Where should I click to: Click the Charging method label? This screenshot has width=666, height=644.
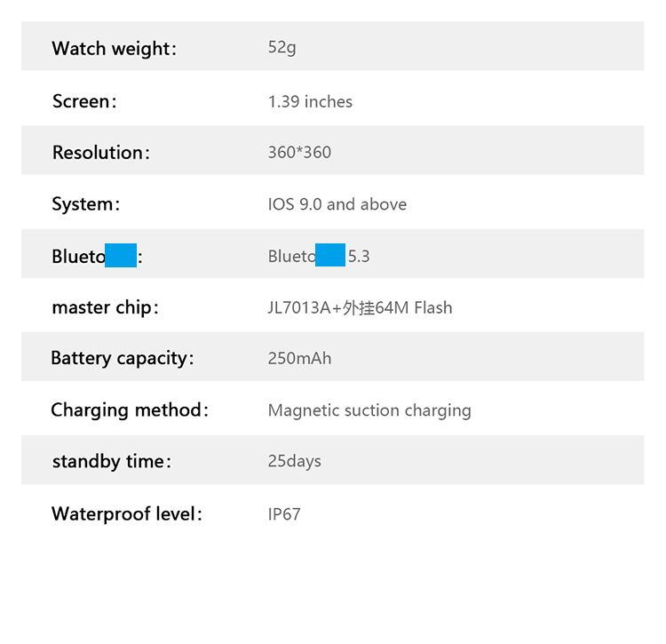(130, 410)
